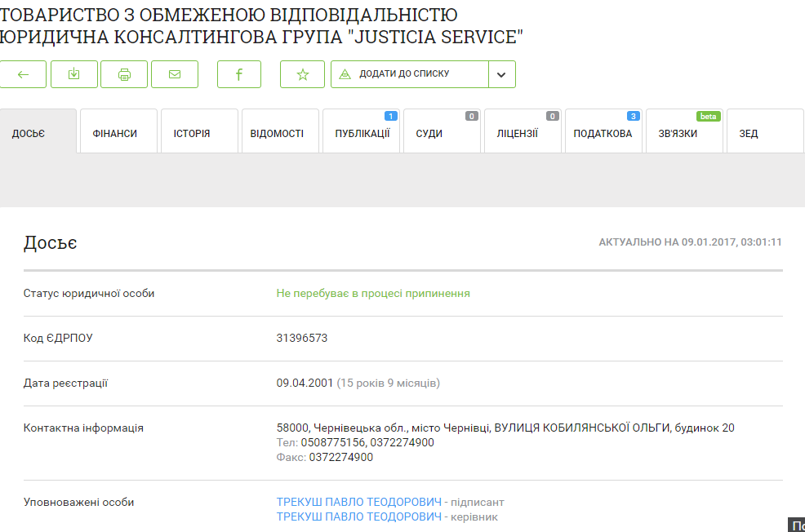805x532 pixels.
Task: Open Трекуш Павло Теодорович підписант link
Action: (359, 502)
